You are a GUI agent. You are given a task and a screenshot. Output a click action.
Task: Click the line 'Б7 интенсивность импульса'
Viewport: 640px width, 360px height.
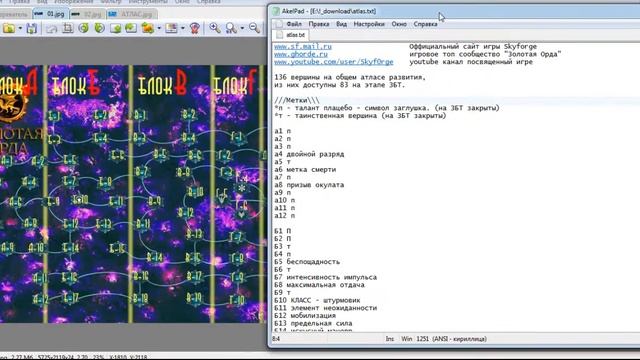click(325, 278)
